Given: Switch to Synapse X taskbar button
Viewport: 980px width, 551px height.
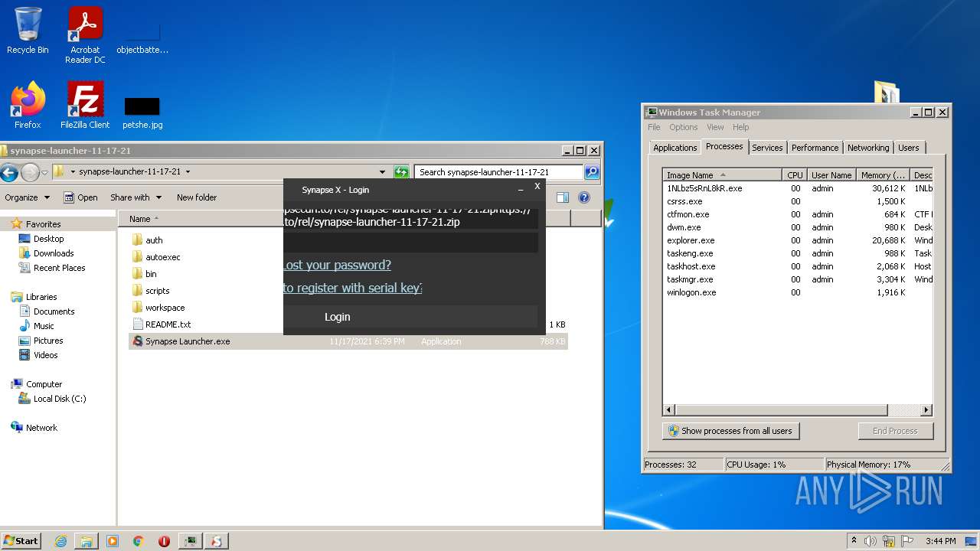Looking at the screenshot, I should [x=217, y=541].
